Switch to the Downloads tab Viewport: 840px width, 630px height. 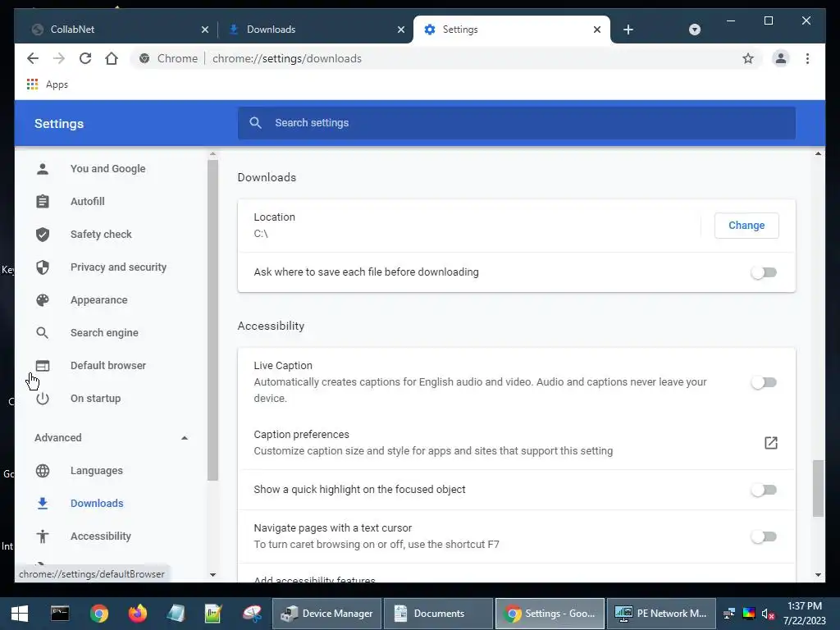316,30
